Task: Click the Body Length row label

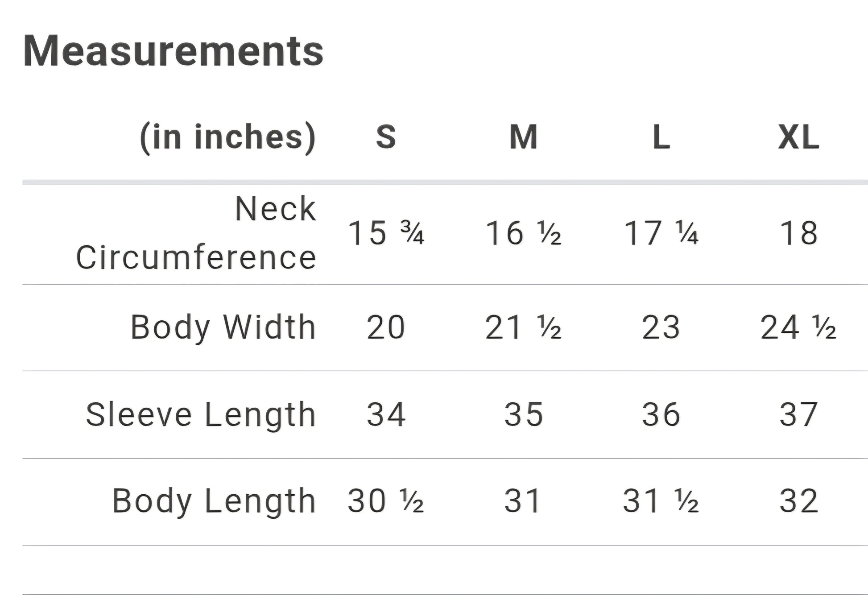Action: (214, 501)
